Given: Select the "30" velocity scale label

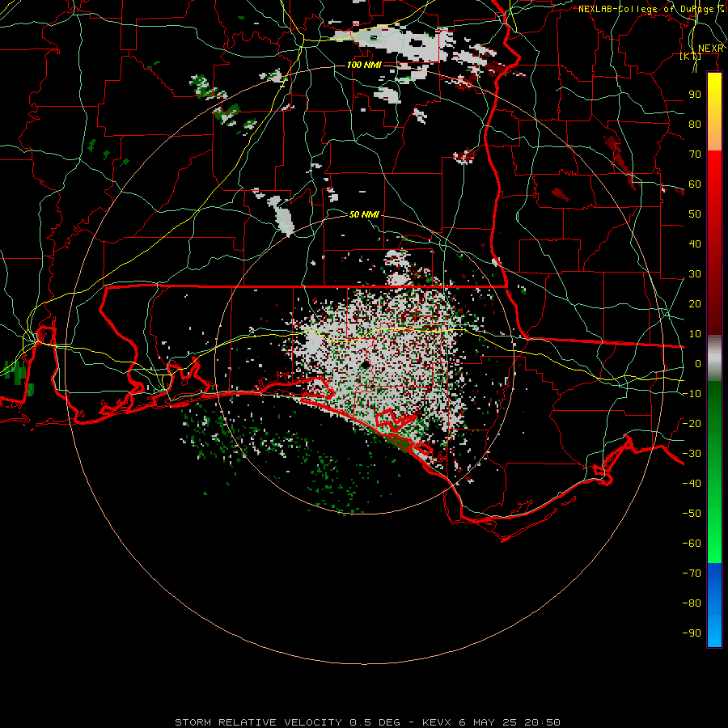Looking at the screenshot, I should [695, 274].
